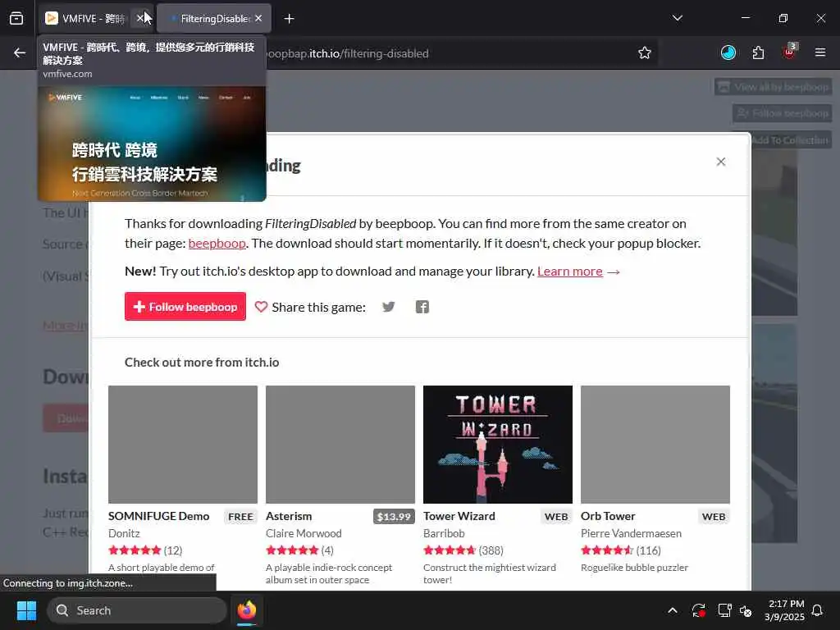840x630 pixels.
Task: Open the Windows Start menu
Action: tap(26, 610)
